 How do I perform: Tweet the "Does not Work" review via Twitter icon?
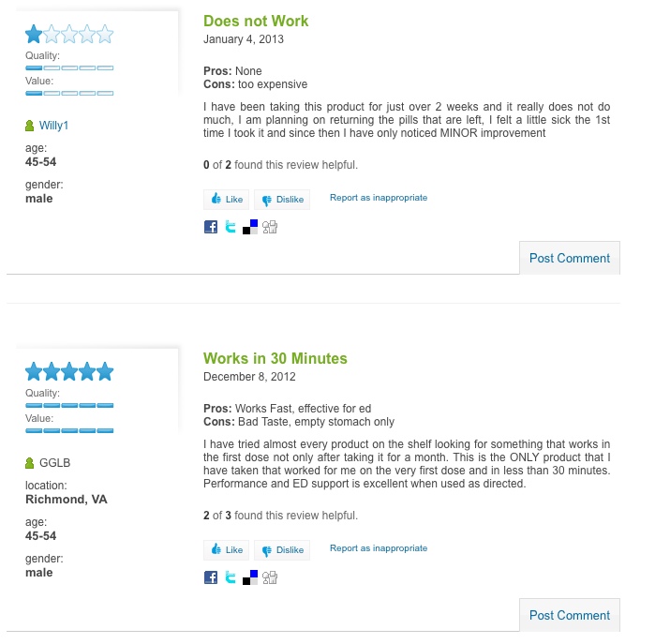click(231, 227)
